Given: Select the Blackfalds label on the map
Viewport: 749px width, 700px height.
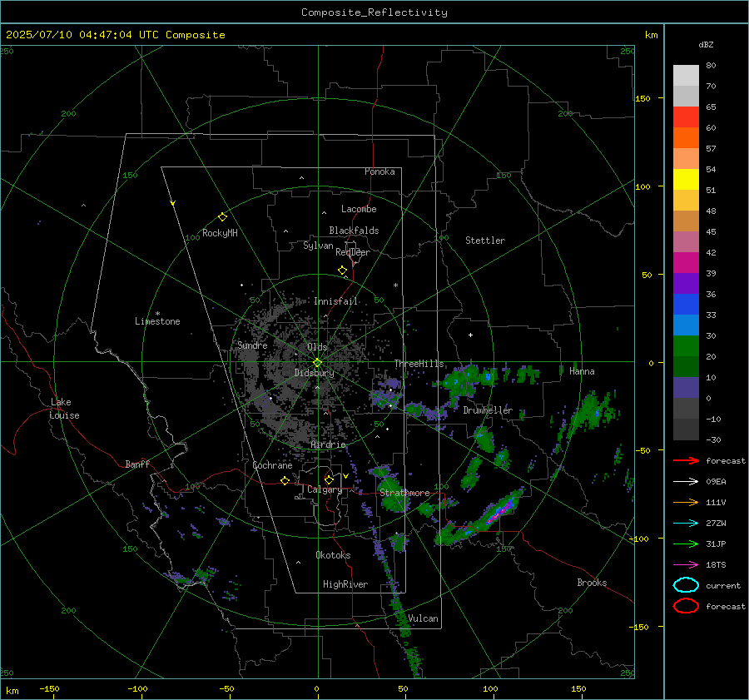Looking at the screenshot, I should click(x=354, y=231).
